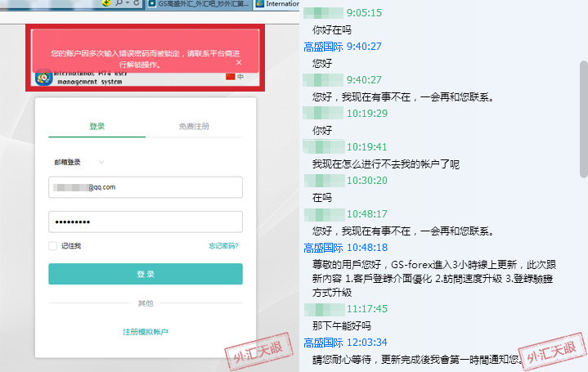Screen dimensions: 588x372
Task: Click the chat message 那下午能好吗
Action: pos(341,326)
